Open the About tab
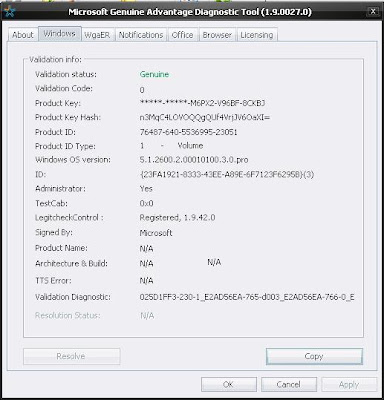384x400 pixels. pyautogui.click(x=23, y=35)
